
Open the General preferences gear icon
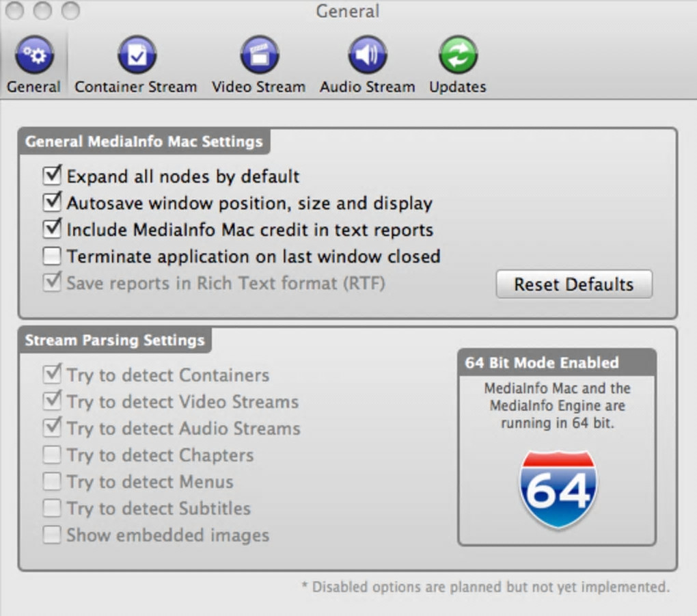tap(35, 55)
